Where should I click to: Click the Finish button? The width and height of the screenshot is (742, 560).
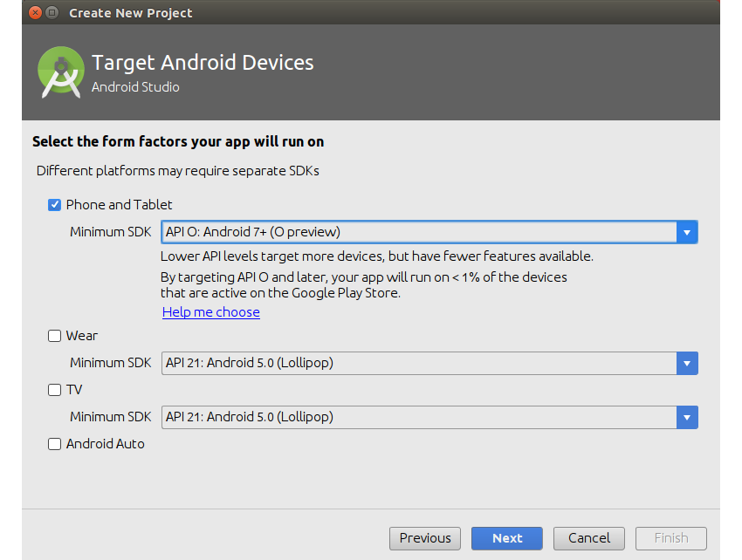coord(671,538)
